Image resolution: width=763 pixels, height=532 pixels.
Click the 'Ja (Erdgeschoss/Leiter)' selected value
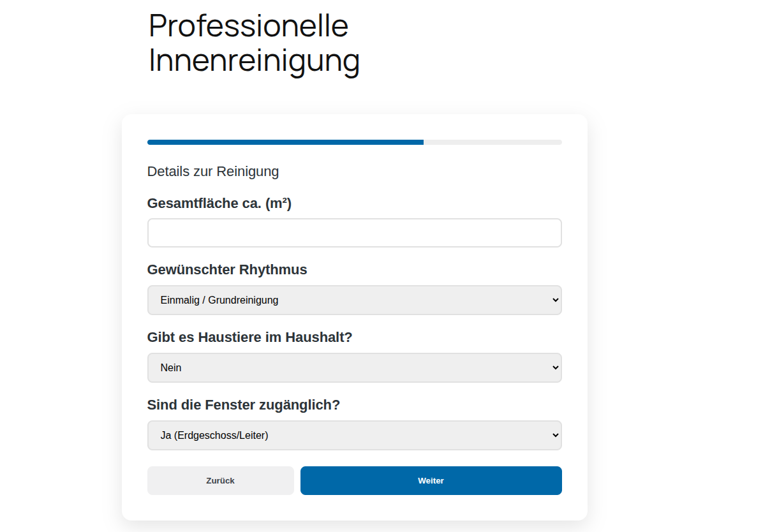[214, 435]
